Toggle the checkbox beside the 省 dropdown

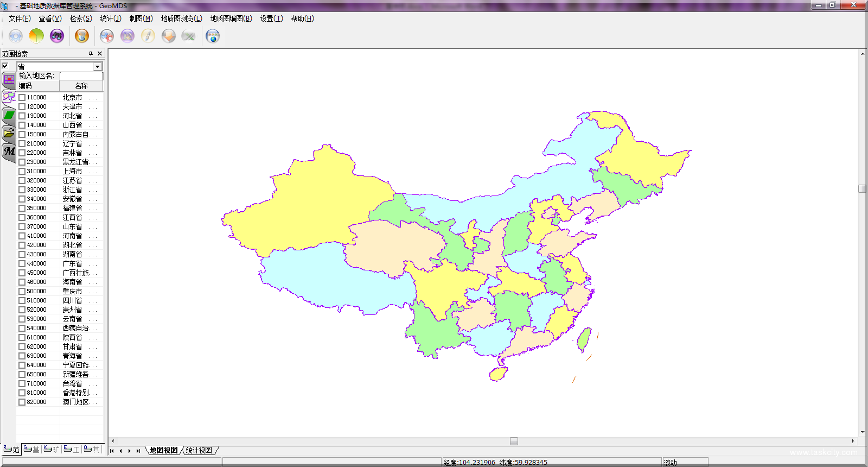pos(5,66)
